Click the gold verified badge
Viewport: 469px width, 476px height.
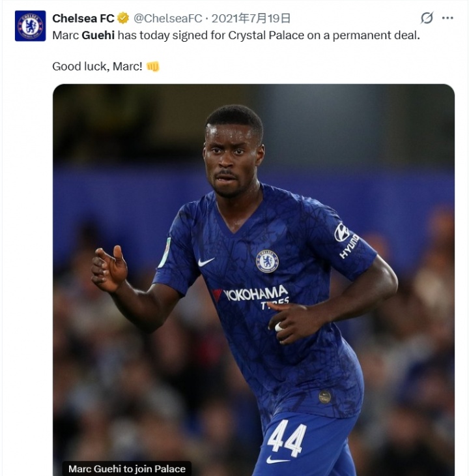click(x=123, y=18)
